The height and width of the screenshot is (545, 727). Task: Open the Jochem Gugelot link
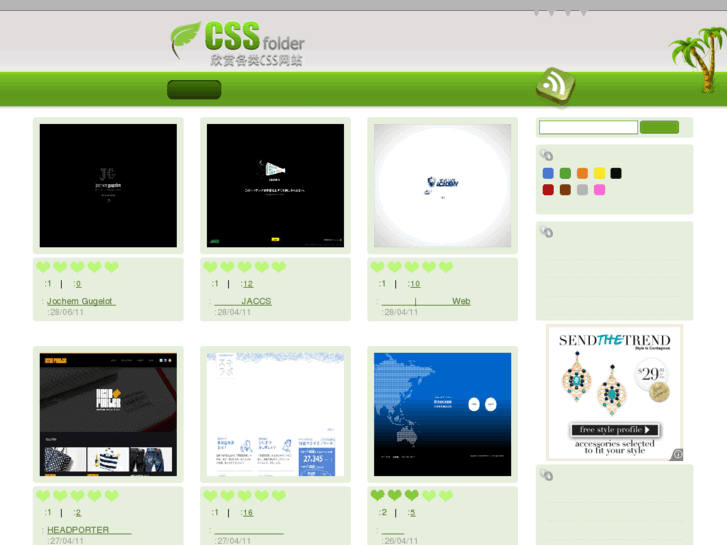81,301
